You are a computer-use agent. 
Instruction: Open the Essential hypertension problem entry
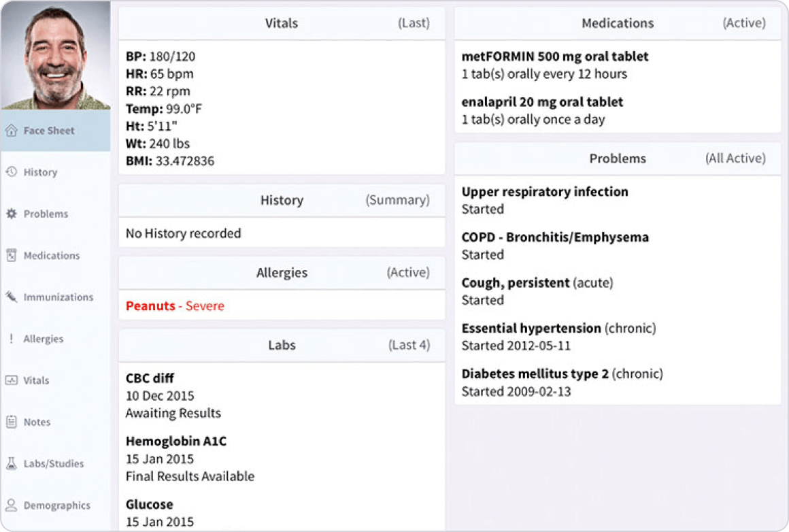(531, 329)
